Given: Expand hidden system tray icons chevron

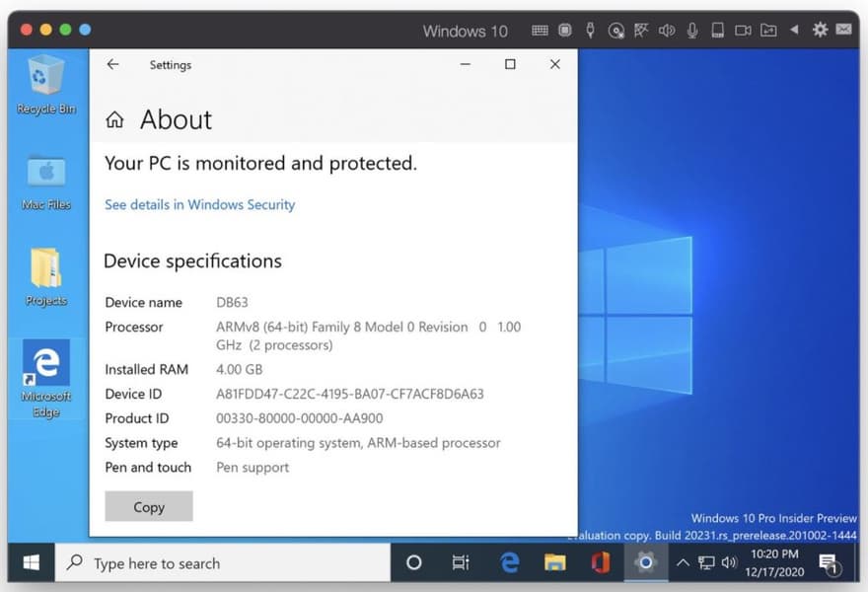Looking at the screenshot, I should click(x=684, y=562).
